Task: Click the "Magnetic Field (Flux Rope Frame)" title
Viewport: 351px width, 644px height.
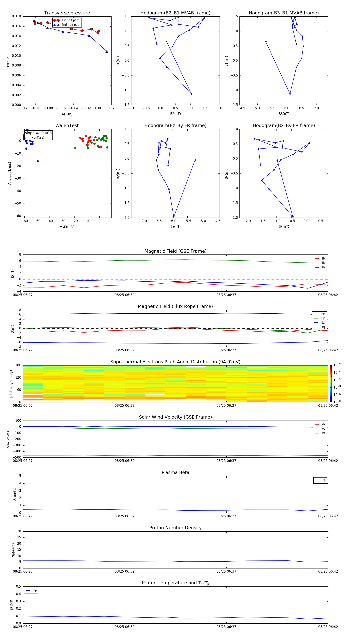Action: [175, 307]
